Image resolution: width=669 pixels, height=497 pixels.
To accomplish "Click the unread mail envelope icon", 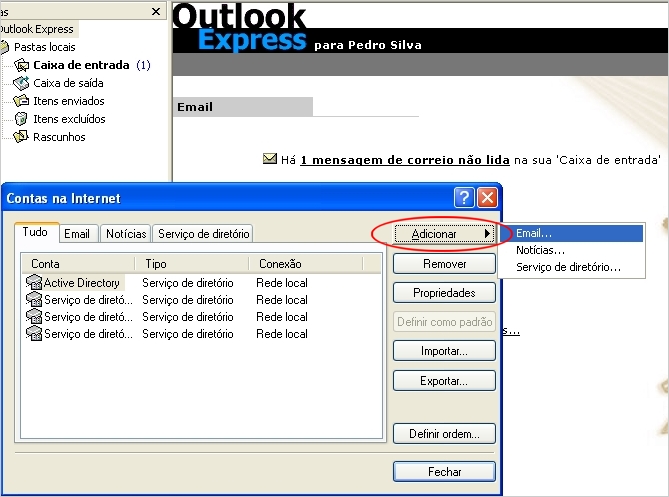I will tap(269, 159).
